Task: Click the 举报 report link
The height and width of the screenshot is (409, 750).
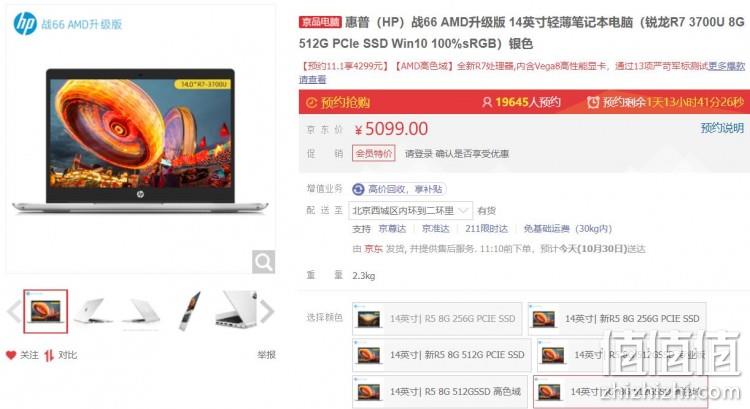Action: point(266,355)
